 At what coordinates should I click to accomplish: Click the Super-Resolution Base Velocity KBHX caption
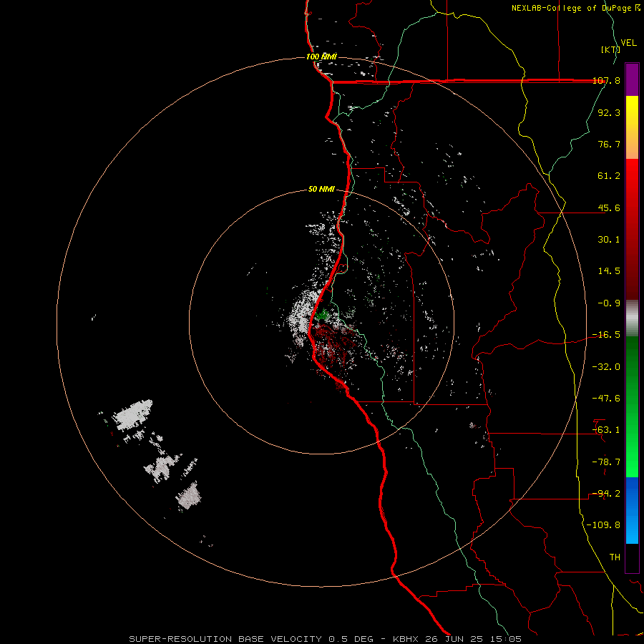326,639
